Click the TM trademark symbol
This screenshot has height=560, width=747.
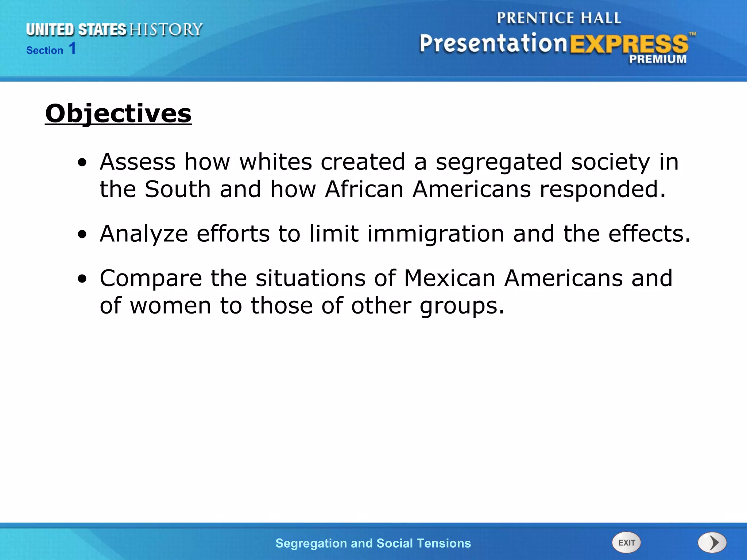point(692,34)
